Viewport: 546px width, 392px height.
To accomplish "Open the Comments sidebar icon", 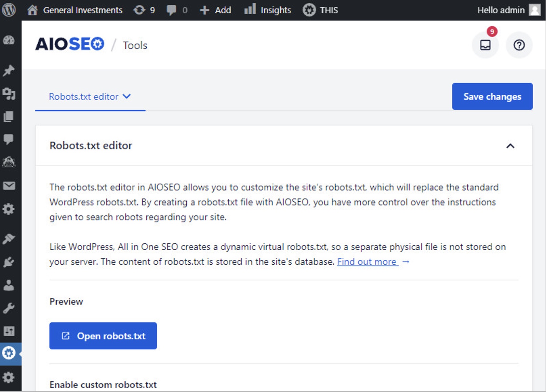I will click(x=9, y=139).
